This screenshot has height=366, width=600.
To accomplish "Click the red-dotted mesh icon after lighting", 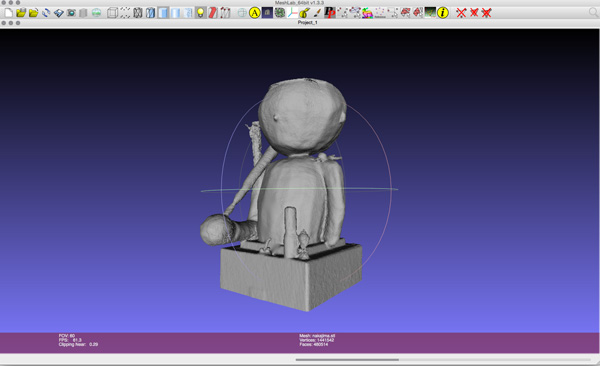I will [x=225, y=13].
